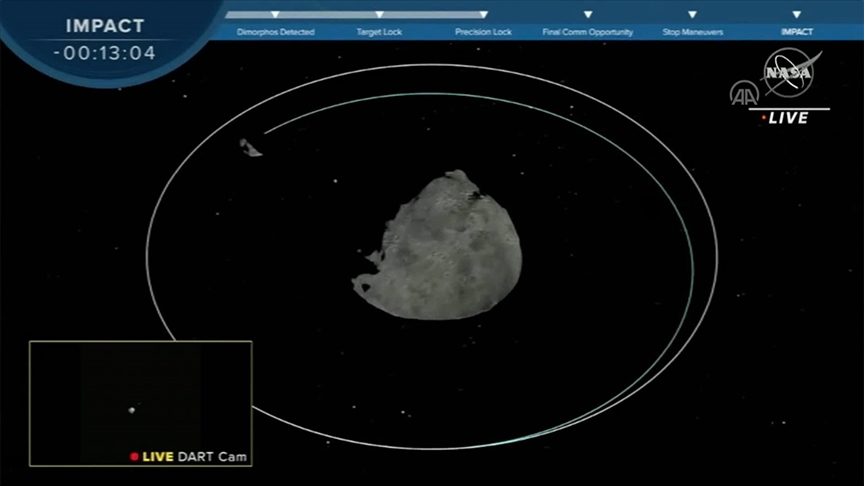864x486 pixels.
Task: Click the triangle marker above Dimorphos Detected
Action: pos(275,15)
